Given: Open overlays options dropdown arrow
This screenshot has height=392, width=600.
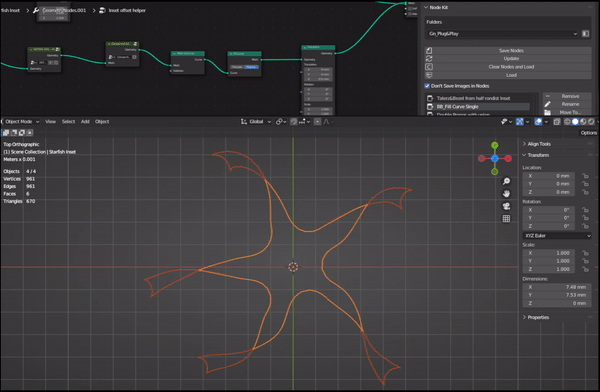Looking at the screenshot, I should (546, 122).
